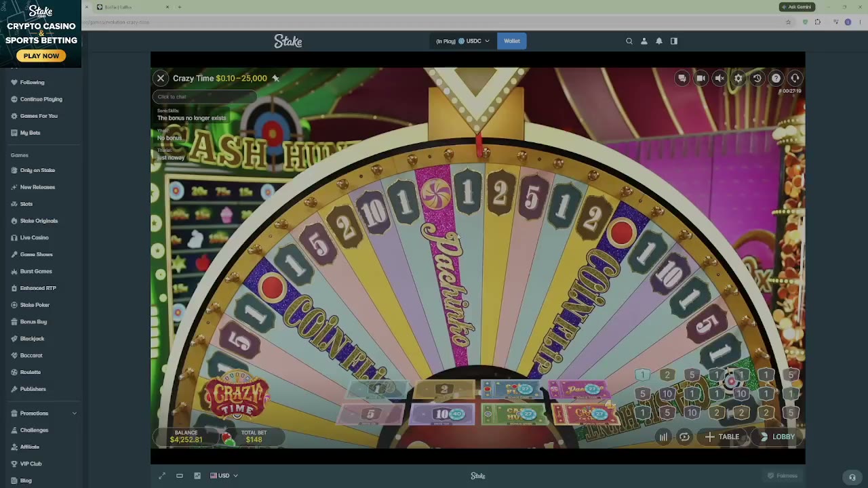Open Publishers
This screenshot has height=488, width=868.
(33, 389)
